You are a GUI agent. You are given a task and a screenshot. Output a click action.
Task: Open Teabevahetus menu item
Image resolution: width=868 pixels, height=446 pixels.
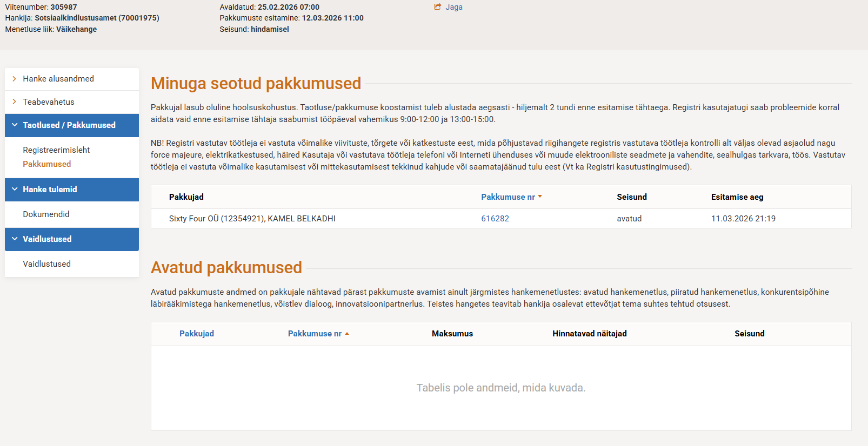(49, 102)
